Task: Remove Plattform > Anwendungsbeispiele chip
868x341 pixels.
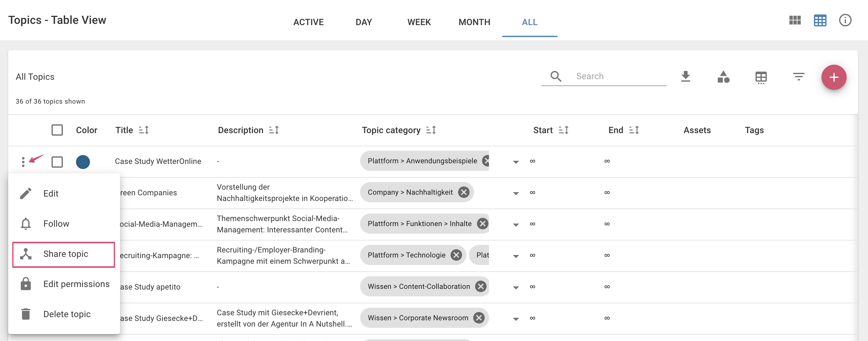Action: pos(486,161)
